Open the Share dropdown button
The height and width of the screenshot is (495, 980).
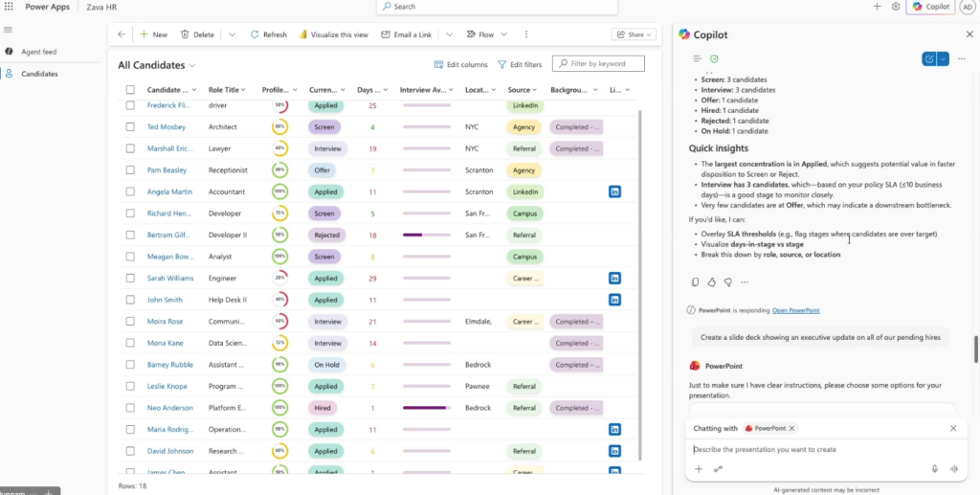pos(634,34)
